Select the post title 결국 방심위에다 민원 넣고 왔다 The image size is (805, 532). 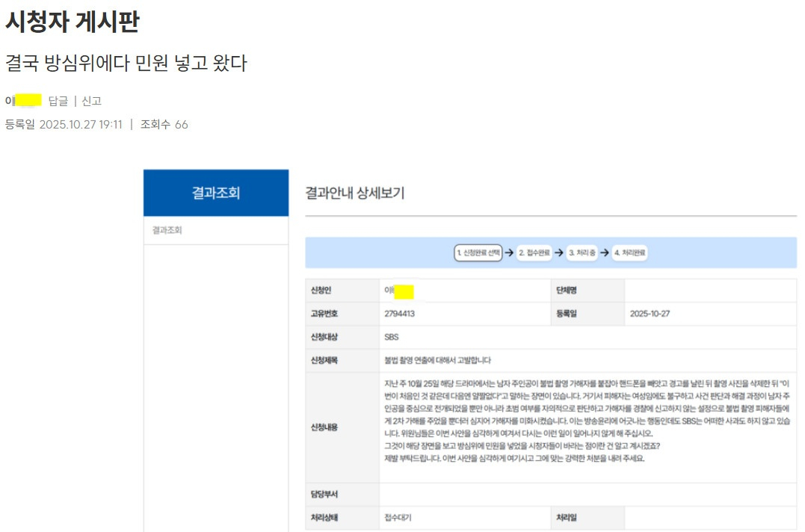[126, 64]
